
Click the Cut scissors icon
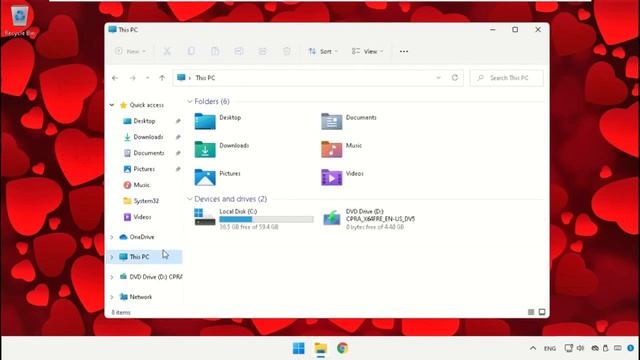click(167, 51)
